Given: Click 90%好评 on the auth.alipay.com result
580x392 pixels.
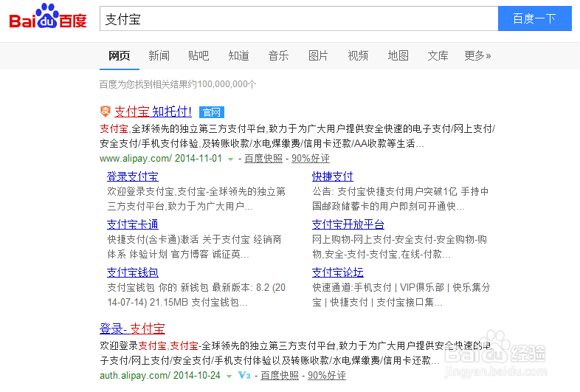Looking at the screenshot, I should tap(327, 375).
